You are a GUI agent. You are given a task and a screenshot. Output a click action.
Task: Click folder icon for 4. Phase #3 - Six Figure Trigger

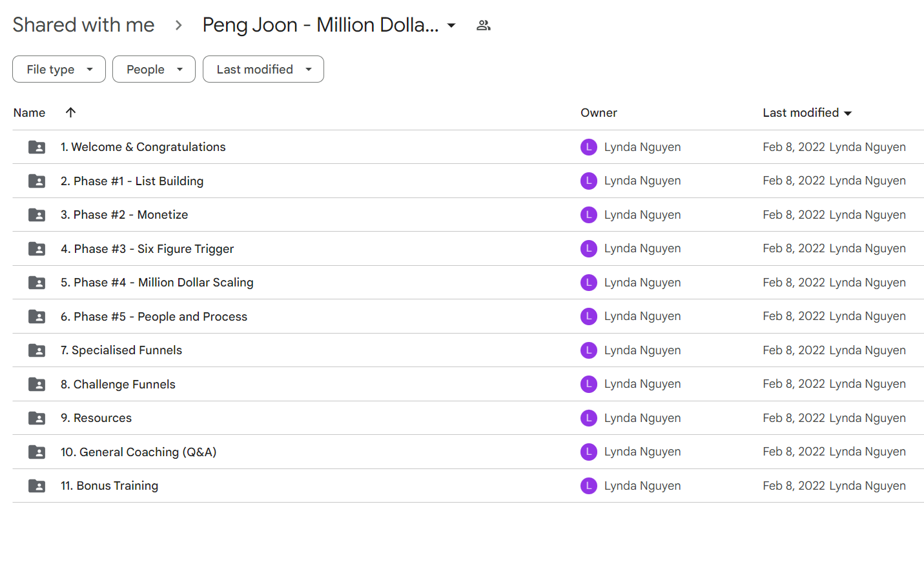pos(37,249)
